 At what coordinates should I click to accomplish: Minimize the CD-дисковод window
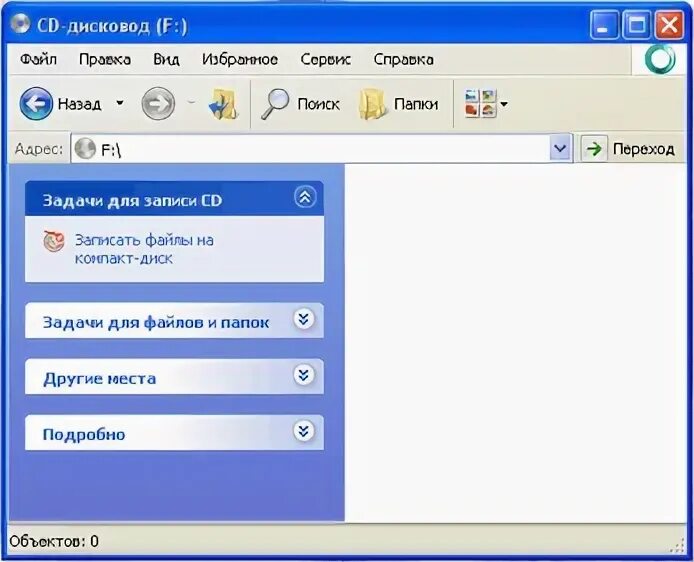603,25
